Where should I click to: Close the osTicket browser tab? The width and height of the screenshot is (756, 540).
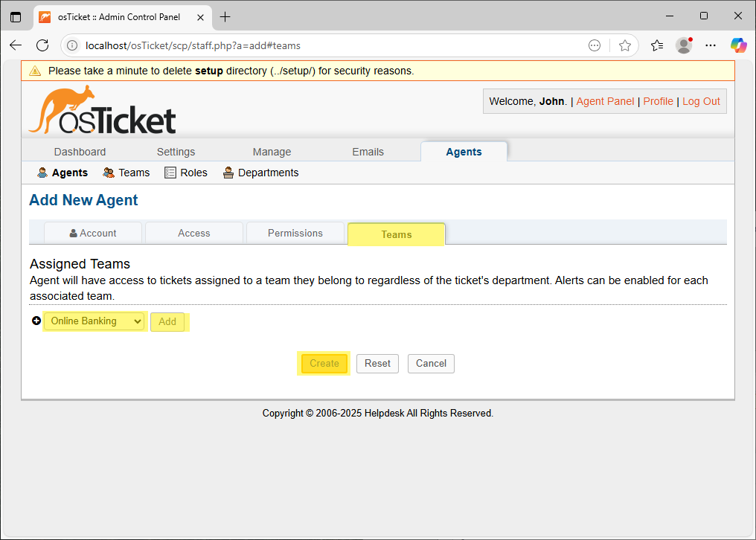coord(201,17)
